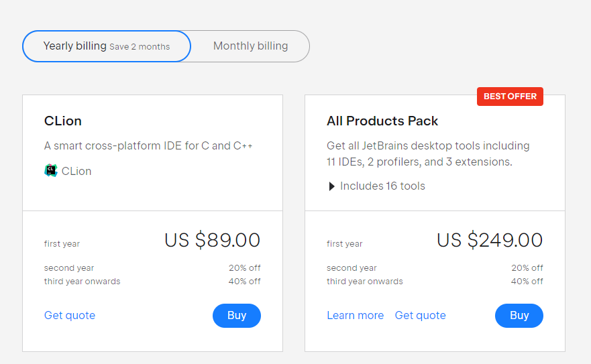Buy the All Products Pack
Viewport: 591px width, 364px height.
(519, 315)
